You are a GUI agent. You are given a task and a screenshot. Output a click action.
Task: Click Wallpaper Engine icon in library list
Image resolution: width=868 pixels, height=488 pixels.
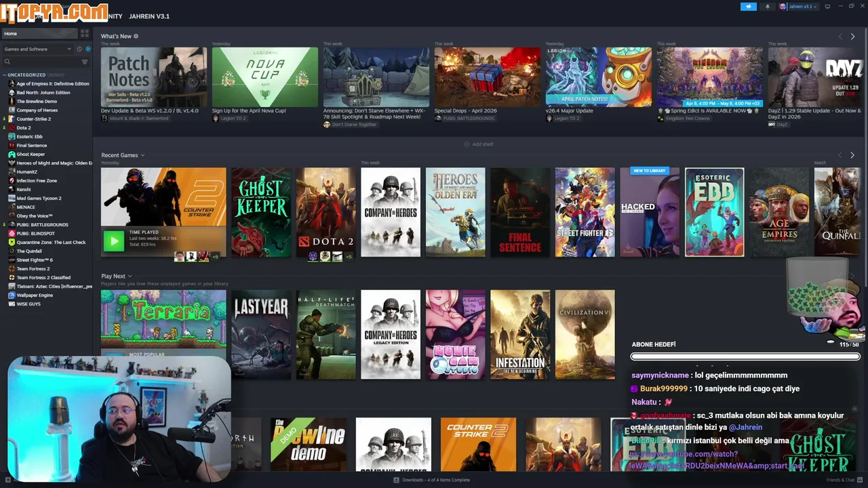(x=12, y=295)
